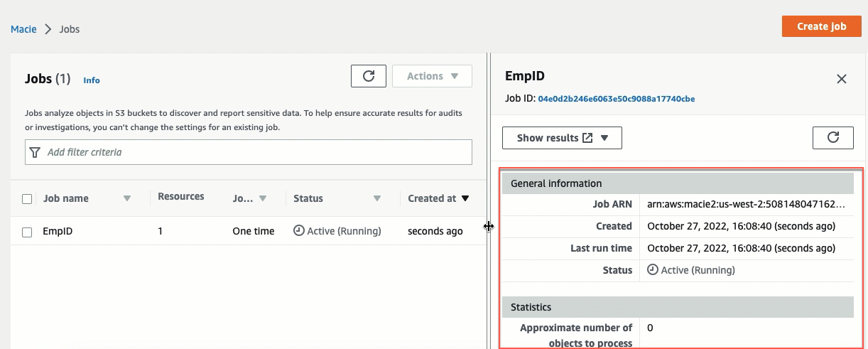
Task: Click the Created date value in details
Action: pyautogui.click(x=742, y=226)
